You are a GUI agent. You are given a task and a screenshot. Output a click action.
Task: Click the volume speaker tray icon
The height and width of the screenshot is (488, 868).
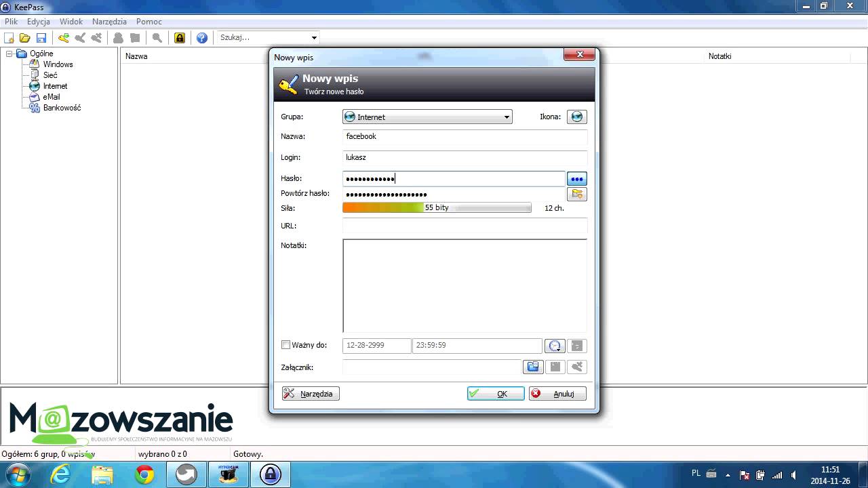point(793,475)
